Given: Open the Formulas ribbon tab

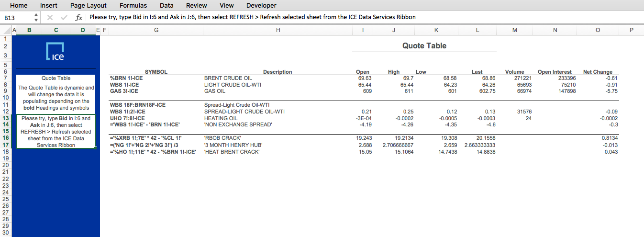Looking at the screenshot, I should (133, 6).
